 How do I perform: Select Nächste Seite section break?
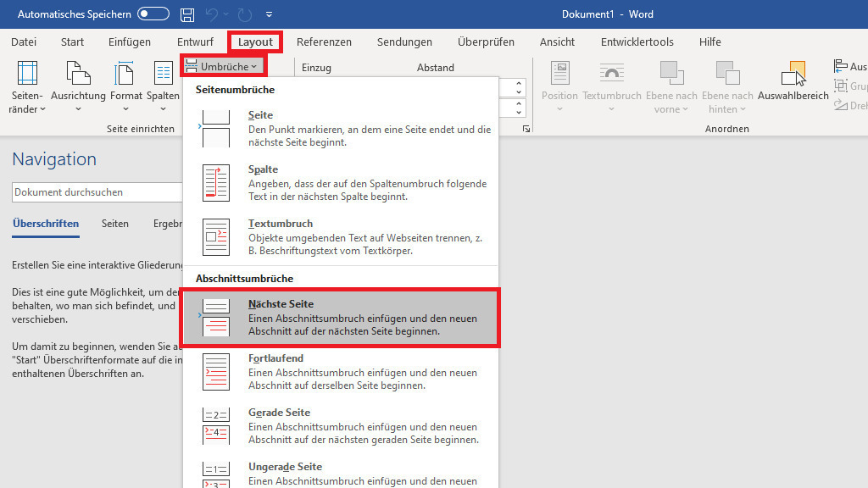tap(341, 318)
